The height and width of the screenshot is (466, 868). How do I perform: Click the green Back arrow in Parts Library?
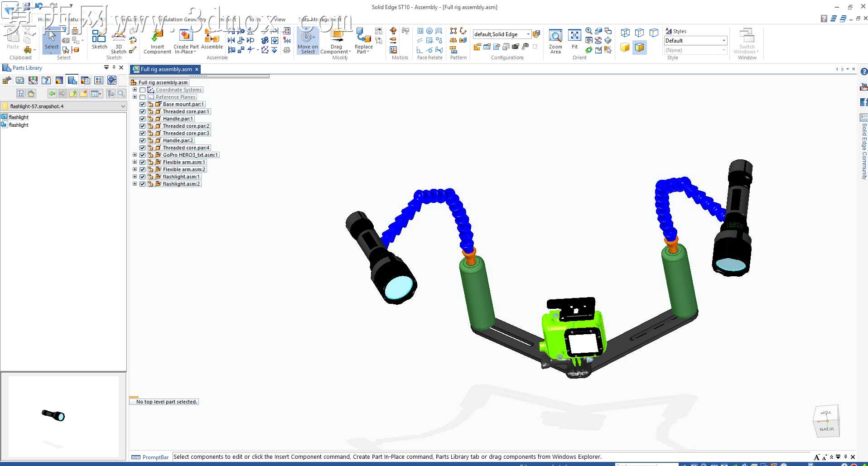52,94
